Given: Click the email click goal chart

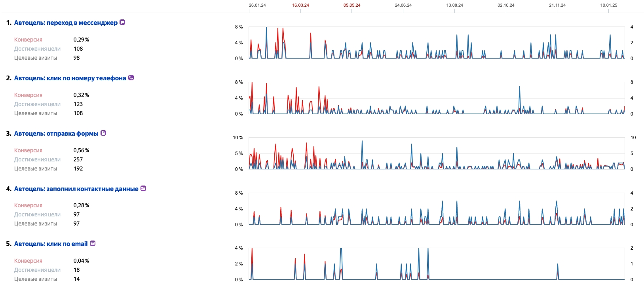Looking at the screenshot, I should [437, 264].
